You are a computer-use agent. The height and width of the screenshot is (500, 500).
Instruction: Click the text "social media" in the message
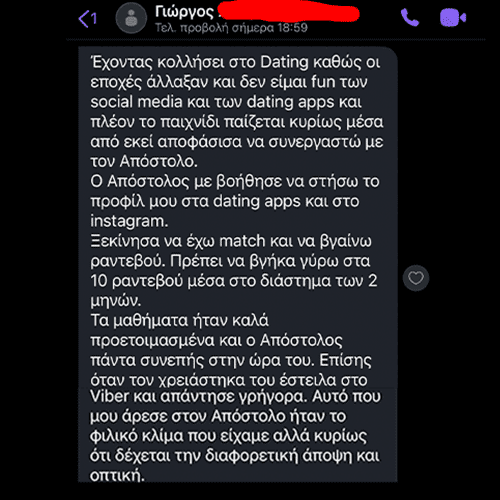136,102
